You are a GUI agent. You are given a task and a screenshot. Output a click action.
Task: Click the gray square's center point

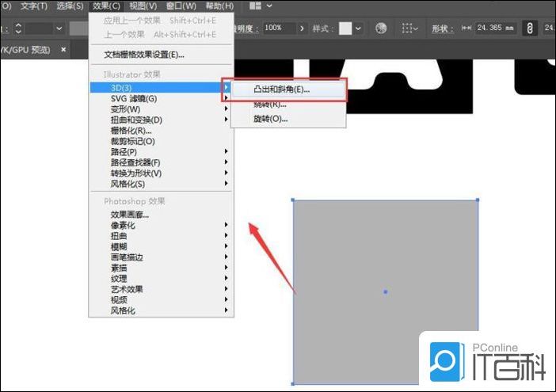(386, 291)
